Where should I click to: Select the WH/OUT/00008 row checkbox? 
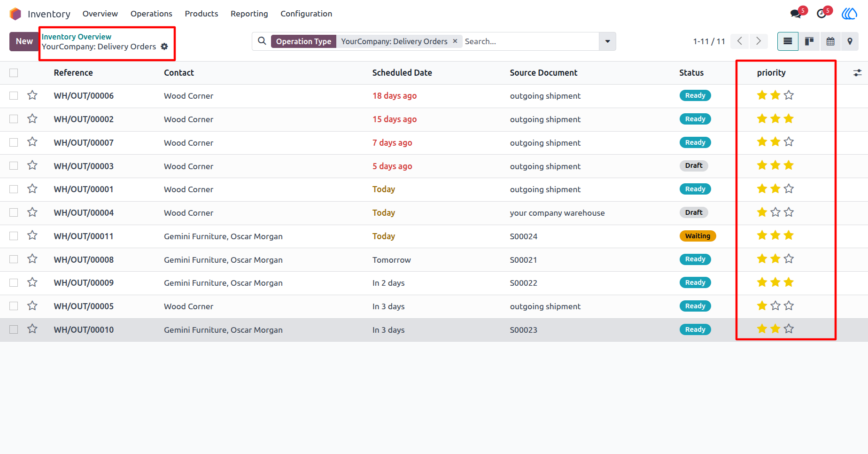coord(14,259)
